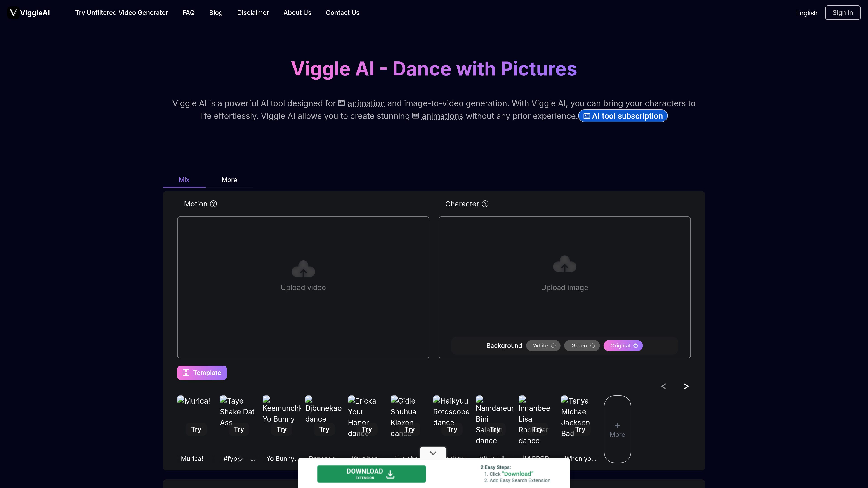Viewport: 868px width, 488px height.
Task: Switch to the More tab
Action: [x=229, y=180]
